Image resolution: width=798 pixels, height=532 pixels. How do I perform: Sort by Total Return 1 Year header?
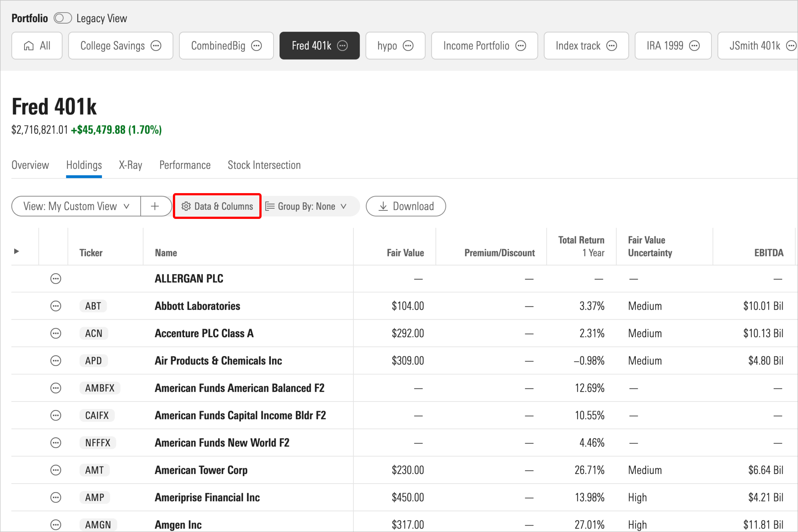[581, 246]
